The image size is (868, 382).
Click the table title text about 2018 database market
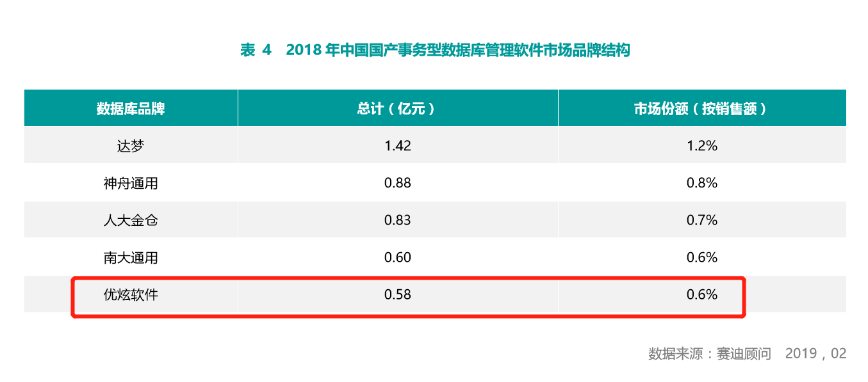click(x=435, y=50)
